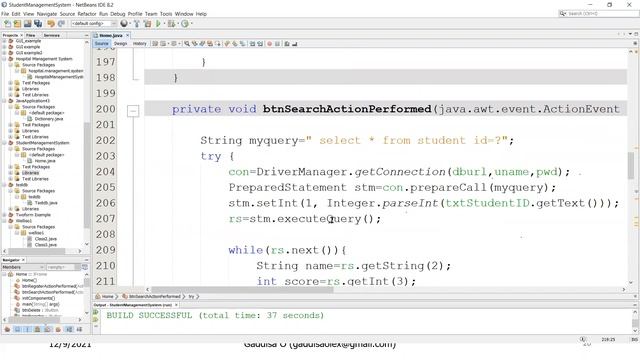Toggle Show Fields filter in Navigator bottom bar
The height and width of the screenshot is (360, 640).
click(x=17, y=329)
